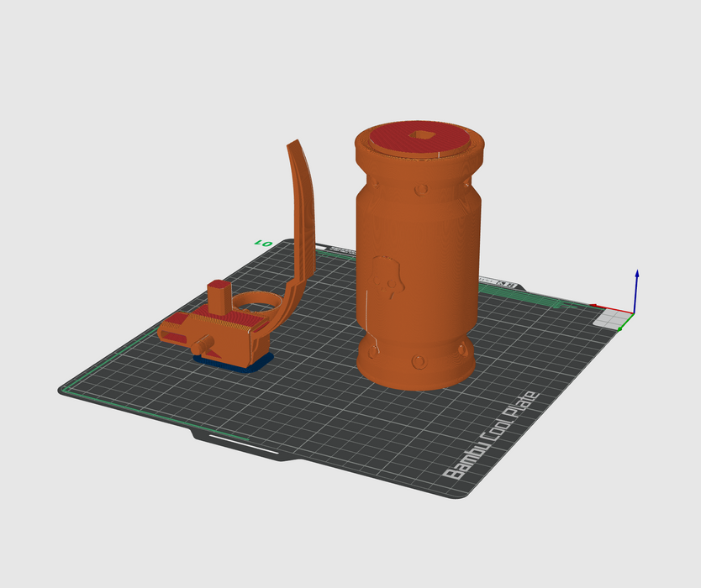This screenshot has height=588, width=701.
Task: Click the ring loop on the small model
Action: (x=258, y=300)
